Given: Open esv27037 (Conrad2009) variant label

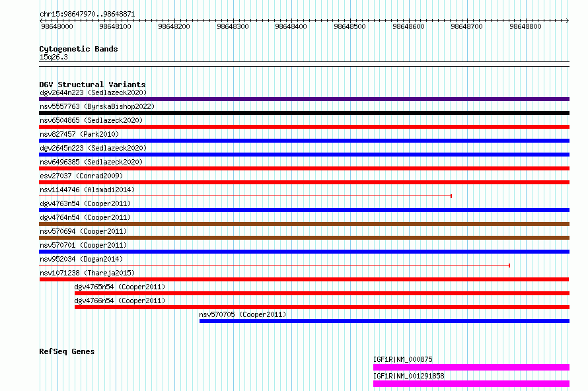Looking at the screenshot, I should point(81,176).
